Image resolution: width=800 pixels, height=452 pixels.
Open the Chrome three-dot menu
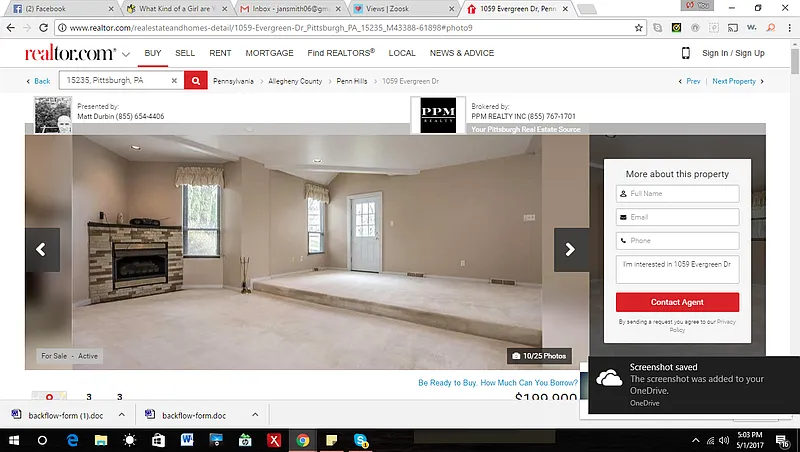point(787,28)
